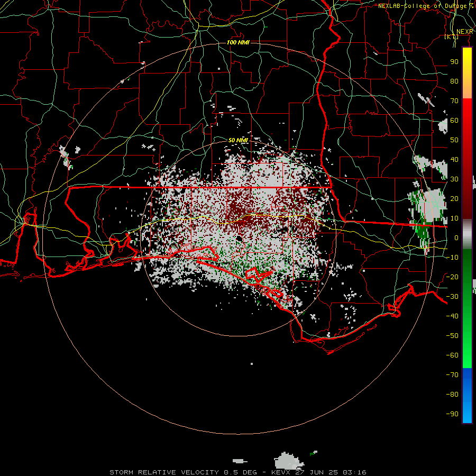Click the 90 value on the velocity scale
The width and height of the screenshot is (476, 476).
[x=454, y=62]
